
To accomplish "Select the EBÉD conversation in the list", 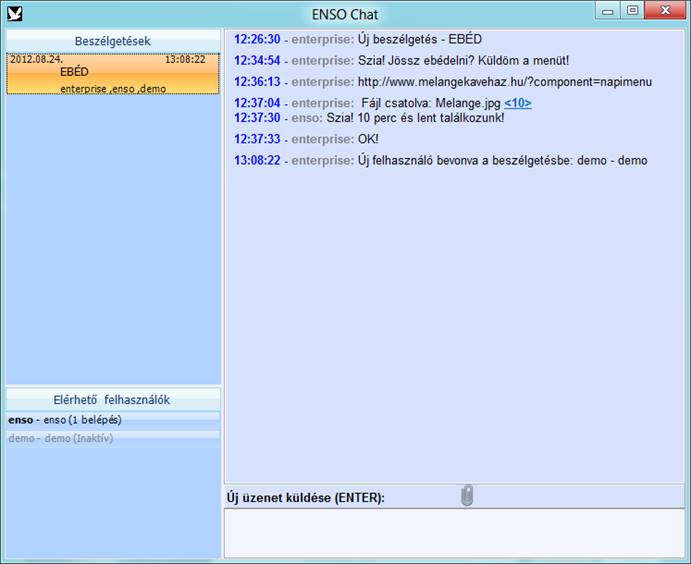I will pos(113,74).
